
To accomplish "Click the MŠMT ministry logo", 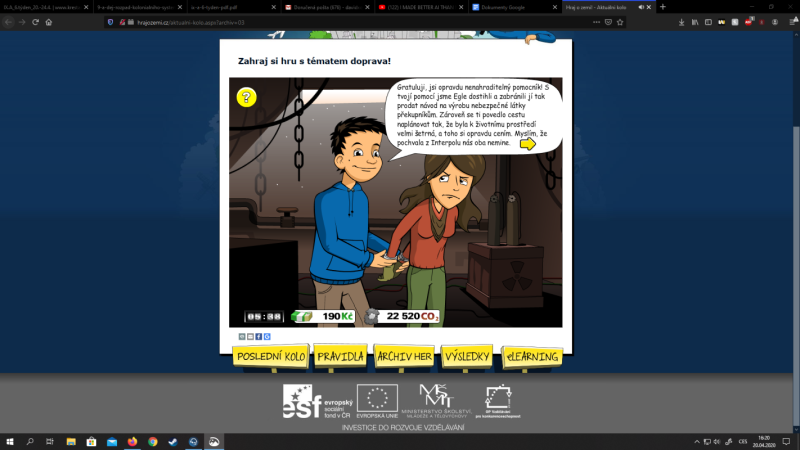I will click(x=436, y=402).
